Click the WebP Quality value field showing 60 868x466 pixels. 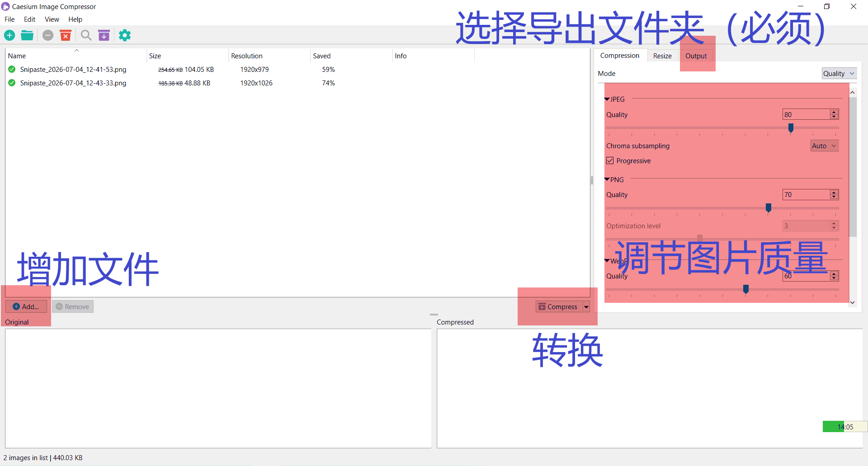tap(806, 276)
